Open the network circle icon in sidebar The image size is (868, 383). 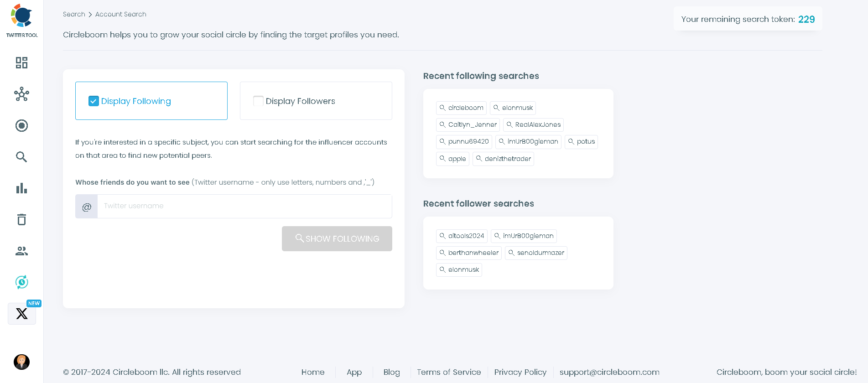pyautogui.click(x=21, y=94)
